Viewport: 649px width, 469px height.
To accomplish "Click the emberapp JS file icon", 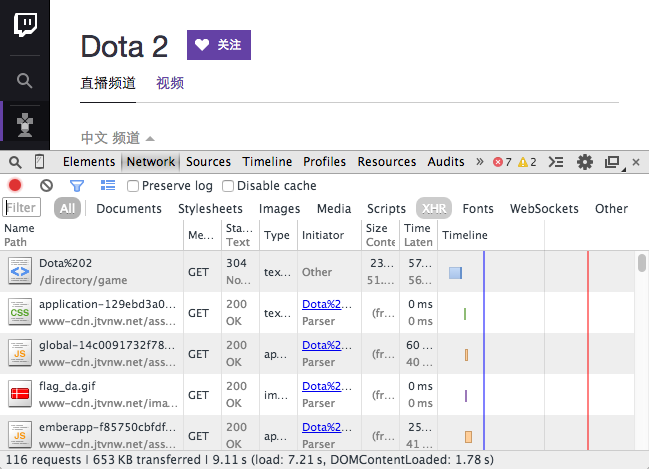I will point(20,435).
